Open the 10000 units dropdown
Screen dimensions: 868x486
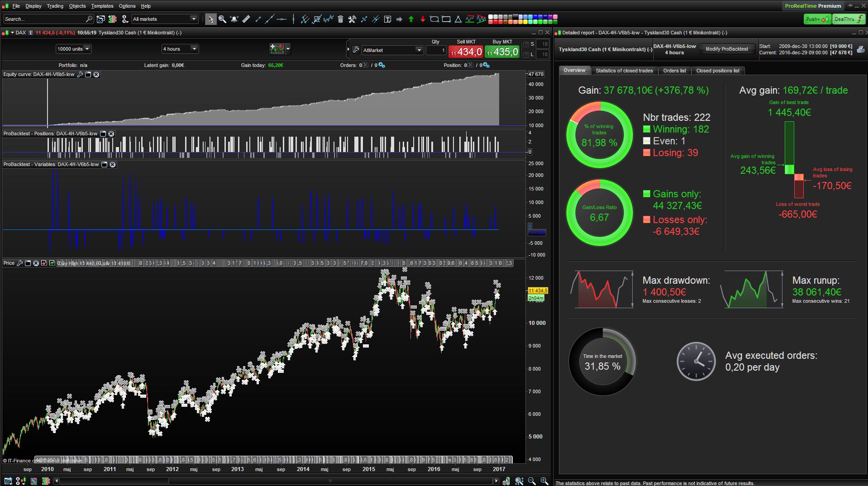(73, 49)
